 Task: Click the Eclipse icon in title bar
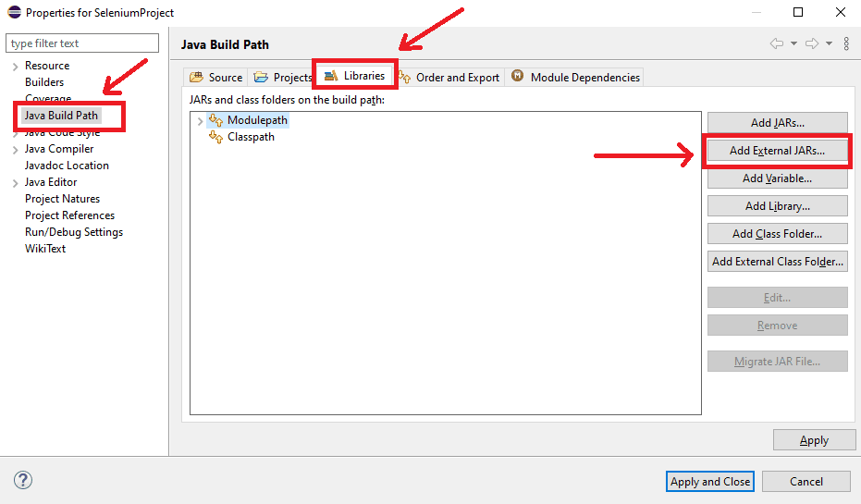coord(13,13)
